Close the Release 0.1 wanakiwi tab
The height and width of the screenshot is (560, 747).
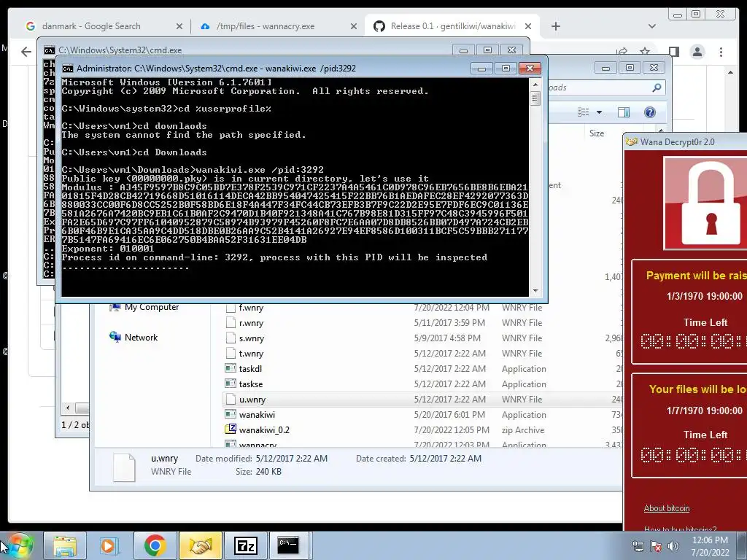tap(528, 27)
